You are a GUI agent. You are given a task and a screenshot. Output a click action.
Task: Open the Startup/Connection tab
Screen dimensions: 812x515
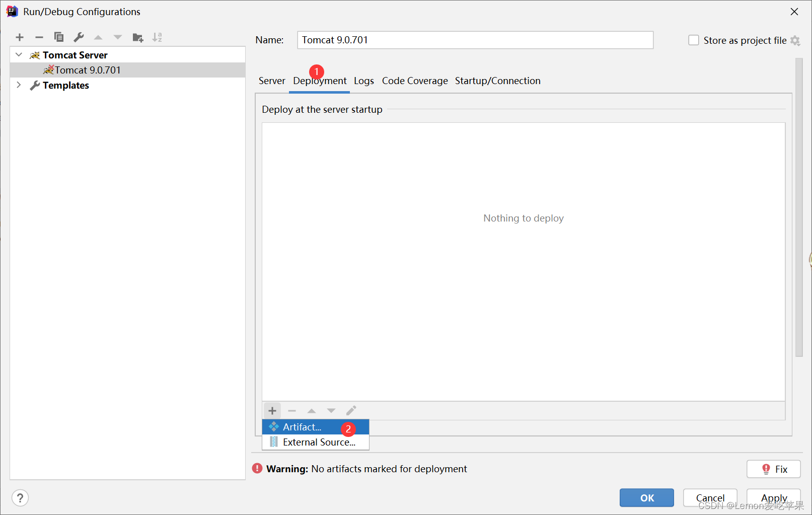point(498,81)
